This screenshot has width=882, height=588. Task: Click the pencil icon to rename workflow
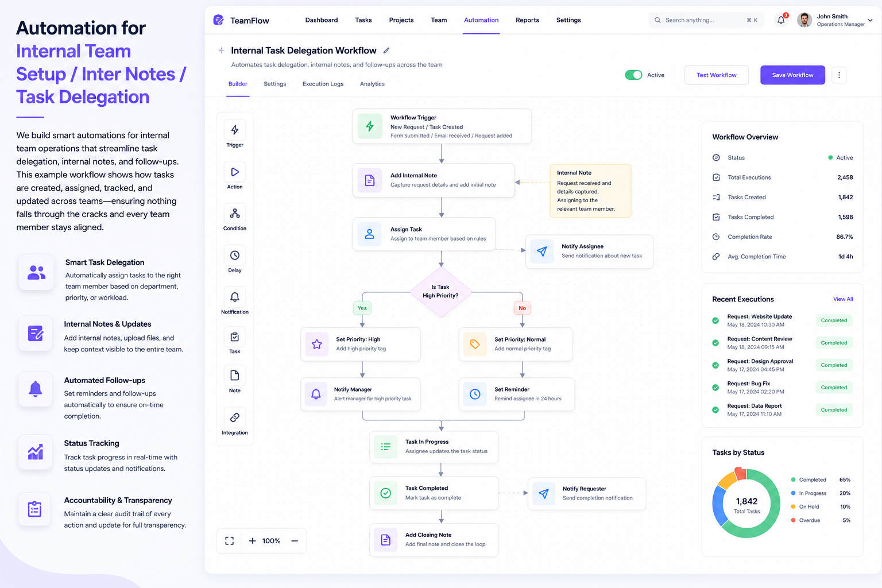386,51
